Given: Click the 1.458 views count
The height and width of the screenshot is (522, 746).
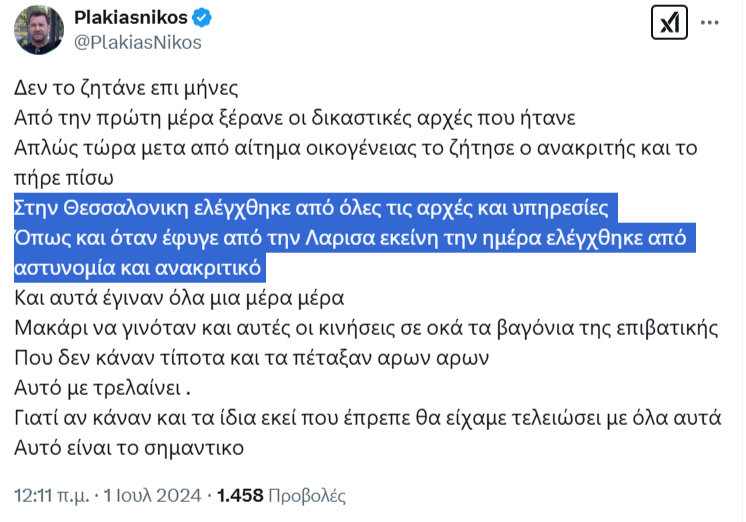Looking at the screenshot, I should [x=240, y=495].
